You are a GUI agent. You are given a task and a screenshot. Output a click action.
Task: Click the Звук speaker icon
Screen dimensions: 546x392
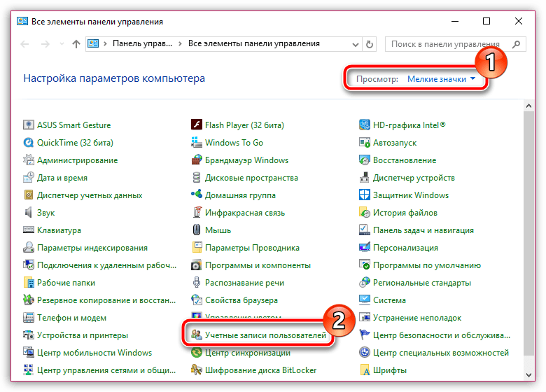coord(29,212)
